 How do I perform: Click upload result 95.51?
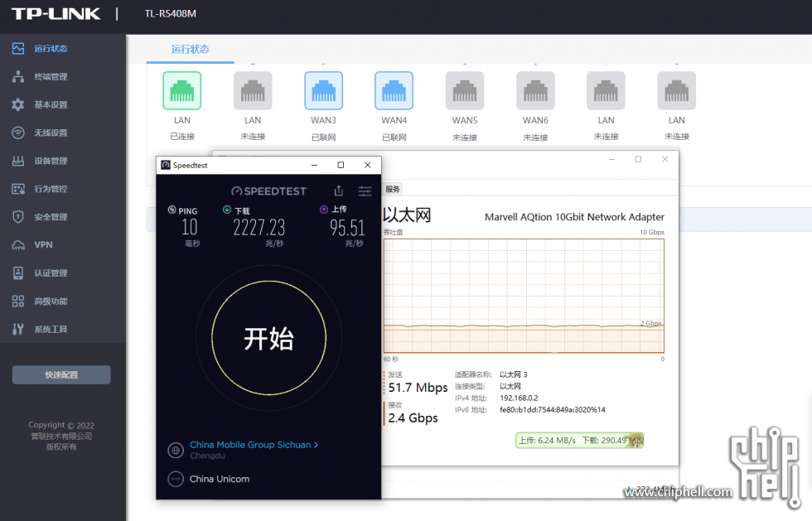[x=347, y=228]
